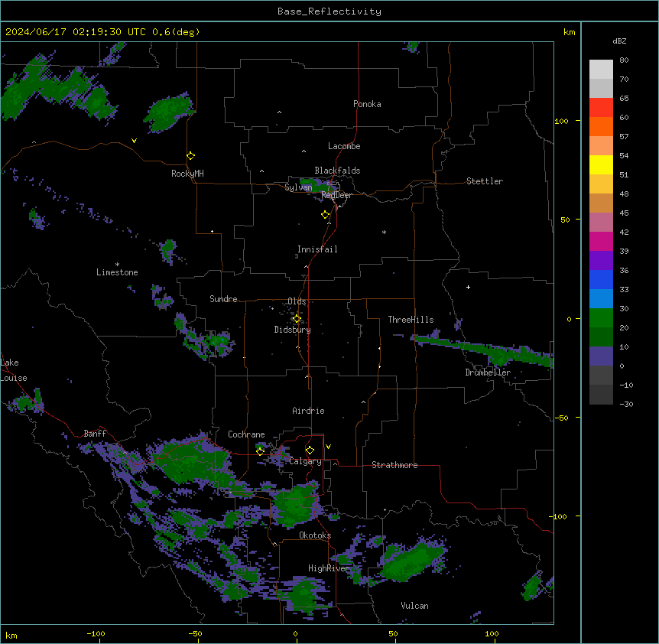The image size is (659, 644).
Task: Select the red 60-65 dBZ legend color
Action: 601,108
